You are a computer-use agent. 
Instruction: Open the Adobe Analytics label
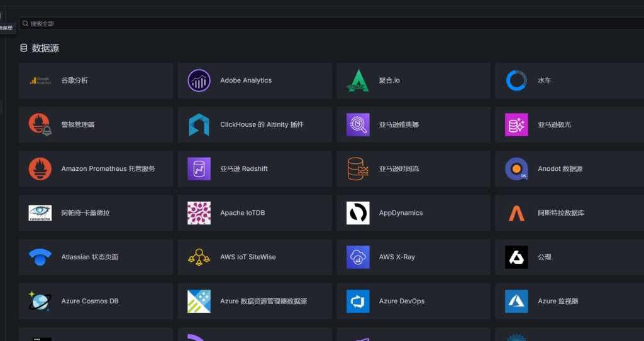tap(246, 80)
